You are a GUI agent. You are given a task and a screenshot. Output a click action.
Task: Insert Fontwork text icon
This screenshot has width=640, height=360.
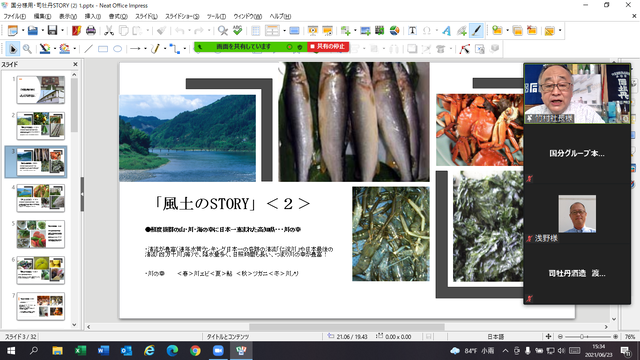coord(447,31)
